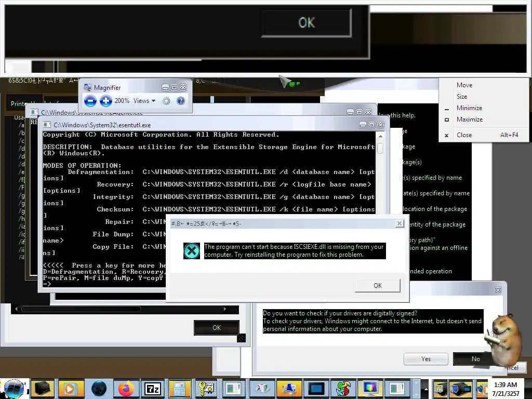Open Firefox from the taskbar
The width and height of the screenshot is (532, 399).
(x=126, y=389)
